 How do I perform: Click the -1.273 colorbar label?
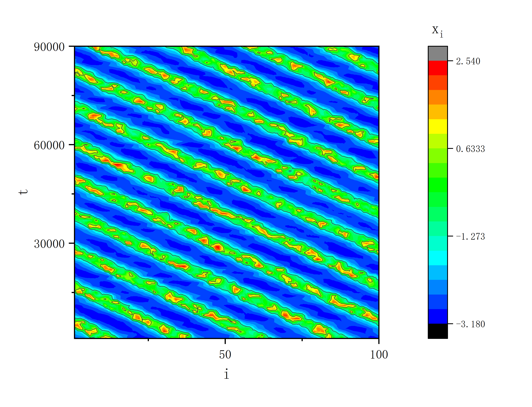click(x=470, y=236)
